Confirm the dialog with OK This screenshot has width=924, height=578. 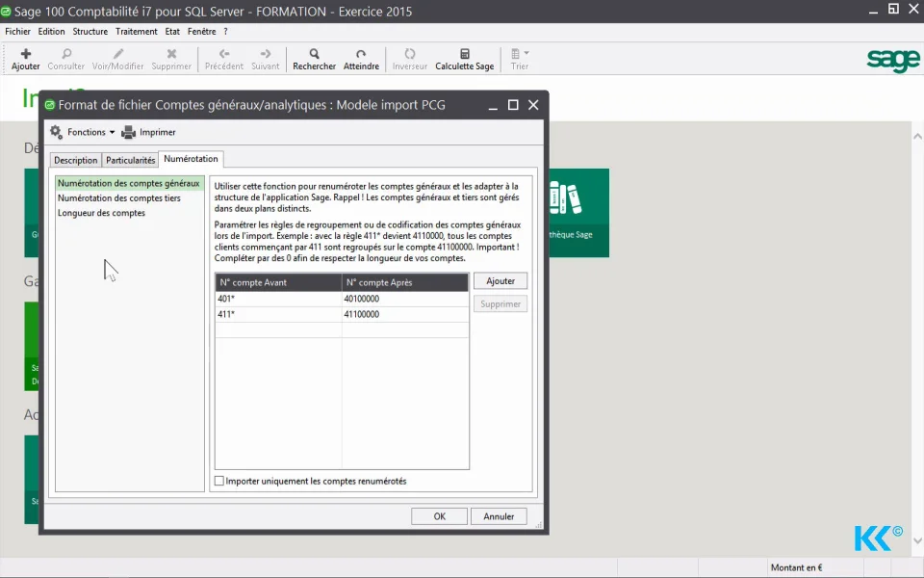click(440, 516)
